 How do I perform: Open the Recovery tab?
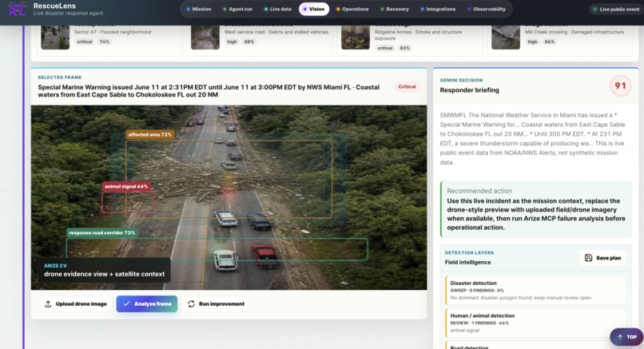point(394,9)
